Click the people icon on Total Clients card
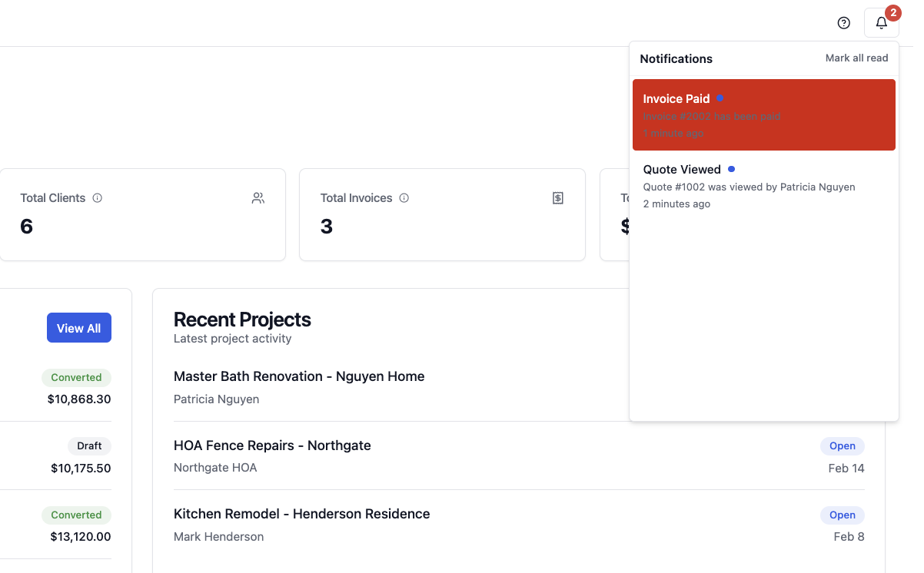This screenshot has height=573, width=924. (258, 198)
